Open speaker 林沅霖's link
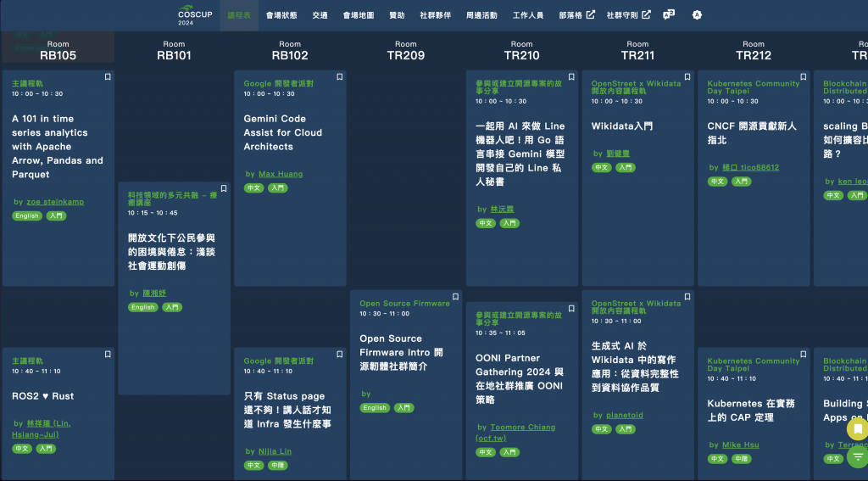The height and width of the screenshot is (481, 868). [x=502, y=210]
